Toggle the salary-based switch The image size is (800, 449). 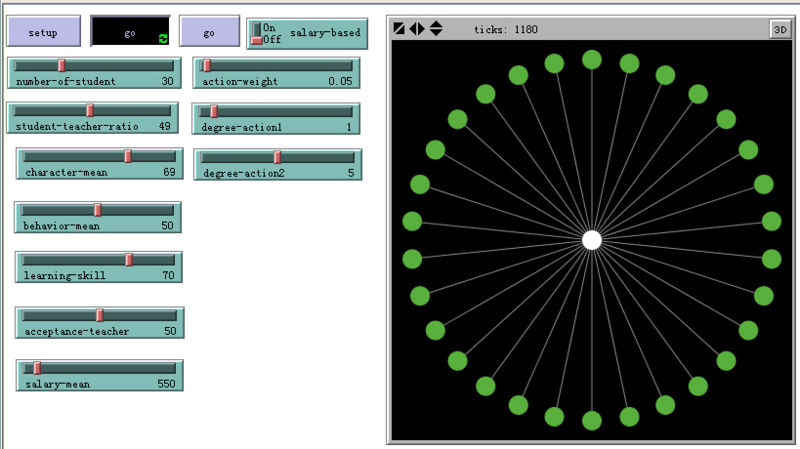coord(257,33)
